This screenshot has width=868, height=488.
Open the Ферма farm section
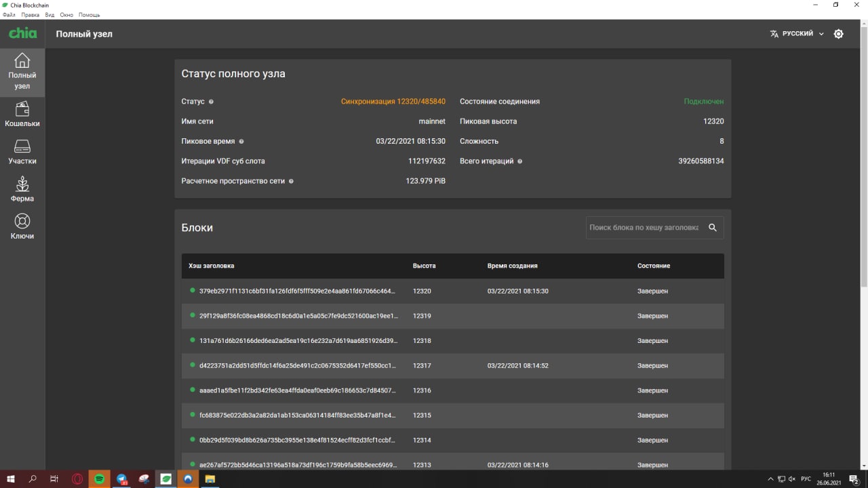[x=22, y=189]
